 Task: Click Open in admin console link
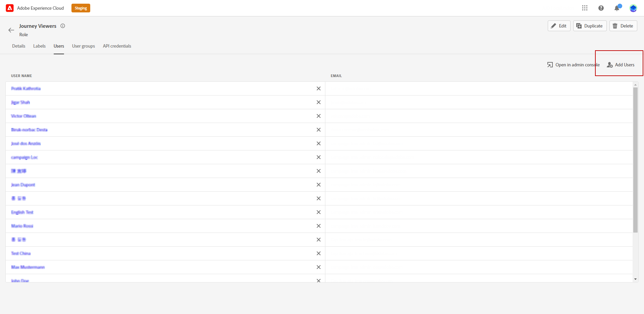click(x=573, y=65)
